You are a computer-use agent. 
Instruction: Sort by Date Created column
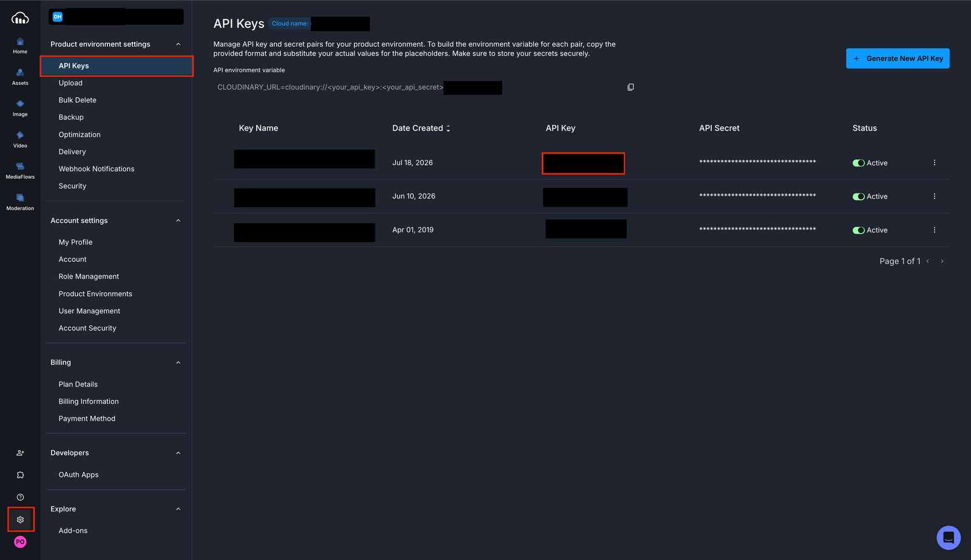click(421, 128)
